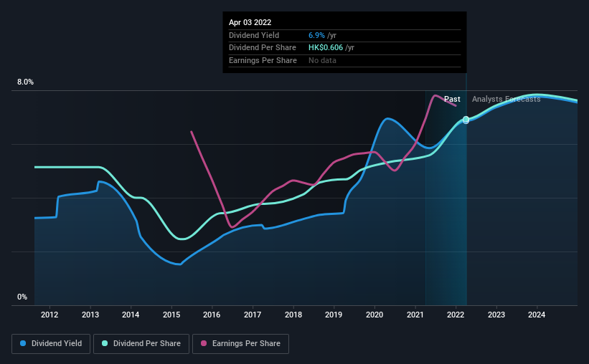Click the Apr 03 2022 tooltip date
589x364 pixels.
coord(250,22)
